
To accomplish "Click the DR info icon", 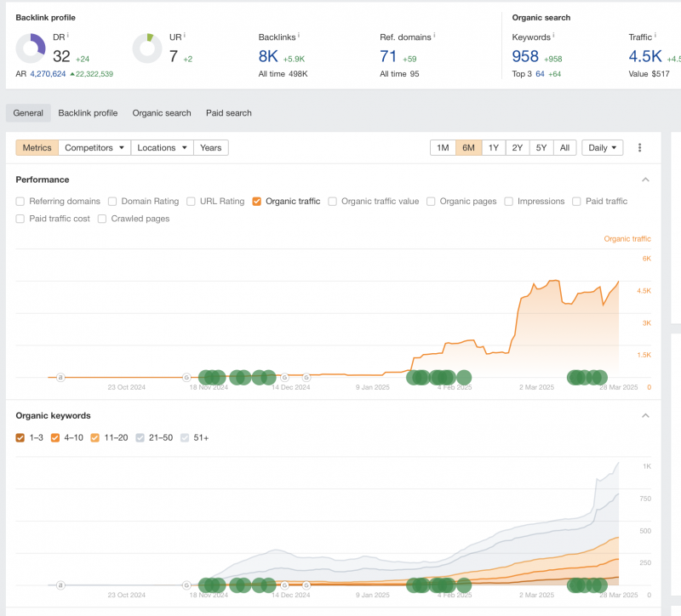I will (x=68, y=36).
